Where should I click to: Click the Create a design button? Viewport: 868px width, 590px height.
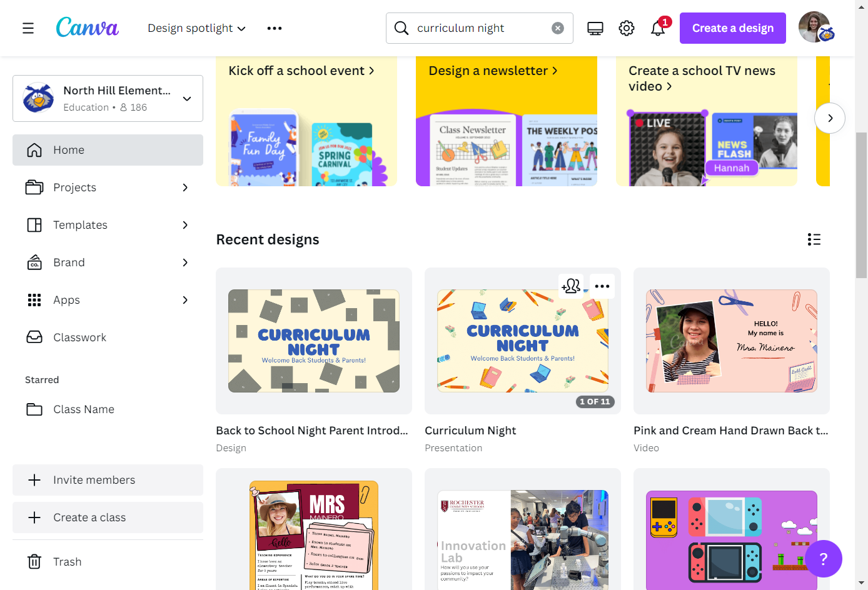[x=733, y=28]
